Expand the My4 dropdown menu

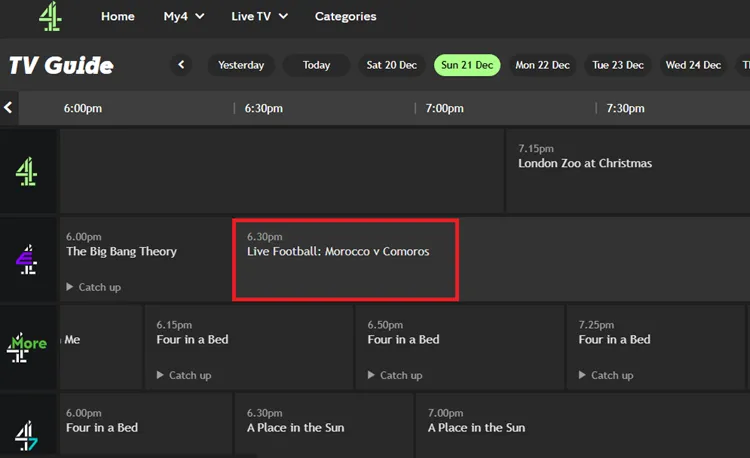click(x=184, y=16)
